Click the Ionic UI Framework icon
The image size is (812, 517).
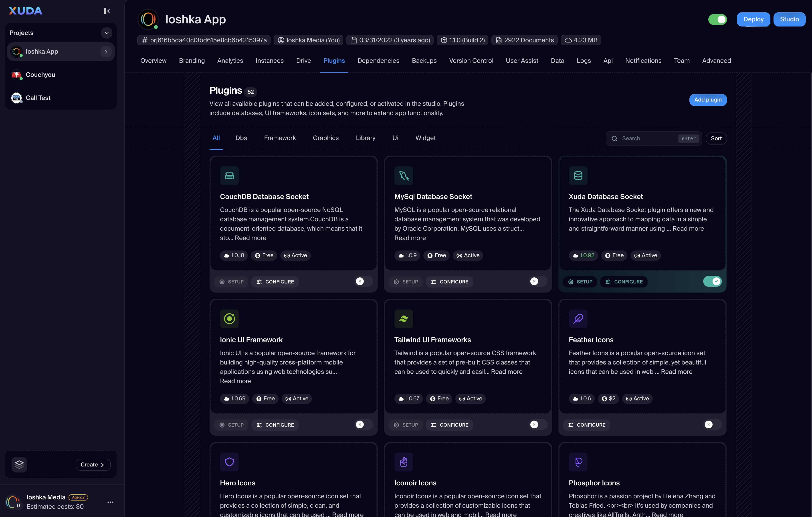(229, 319)
